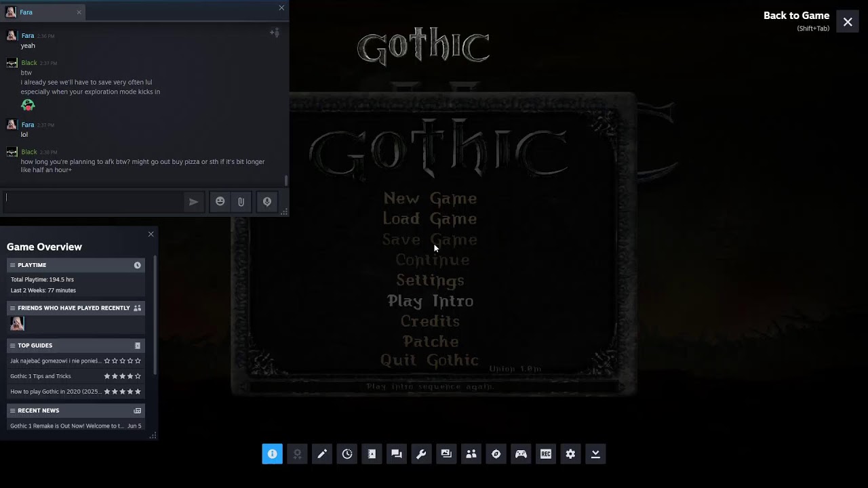The width and height of the screenshot is (868, 488).
Task: Click the 'Last 2 Weeks: 77 minutes' text
Action: click(43, 290)
